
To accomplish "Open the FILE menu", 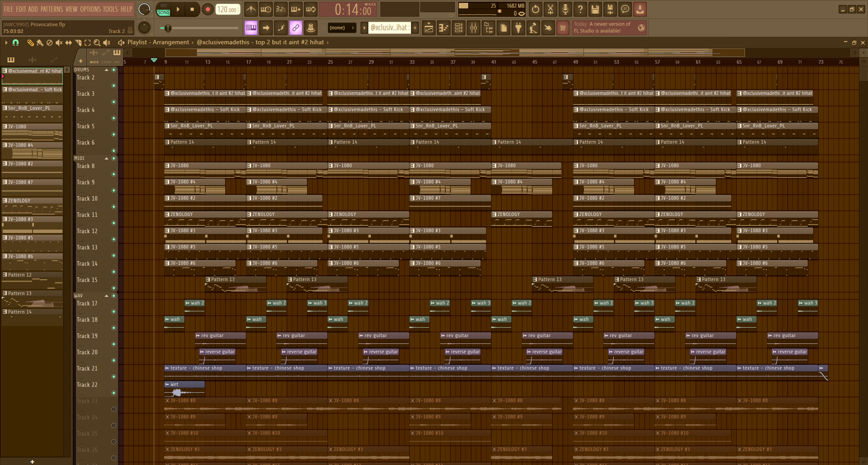I will coord(9,9).
